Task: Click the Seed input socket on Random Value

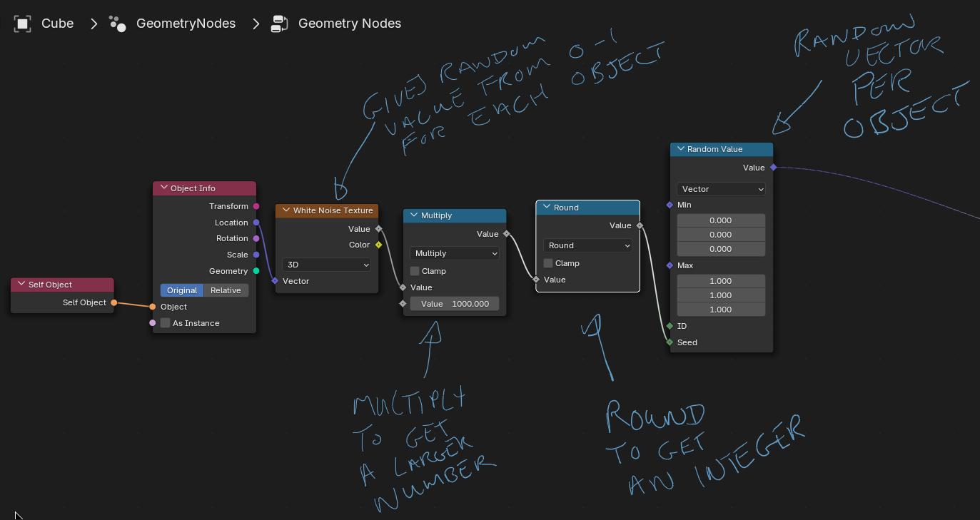Action: click(670, 342)
